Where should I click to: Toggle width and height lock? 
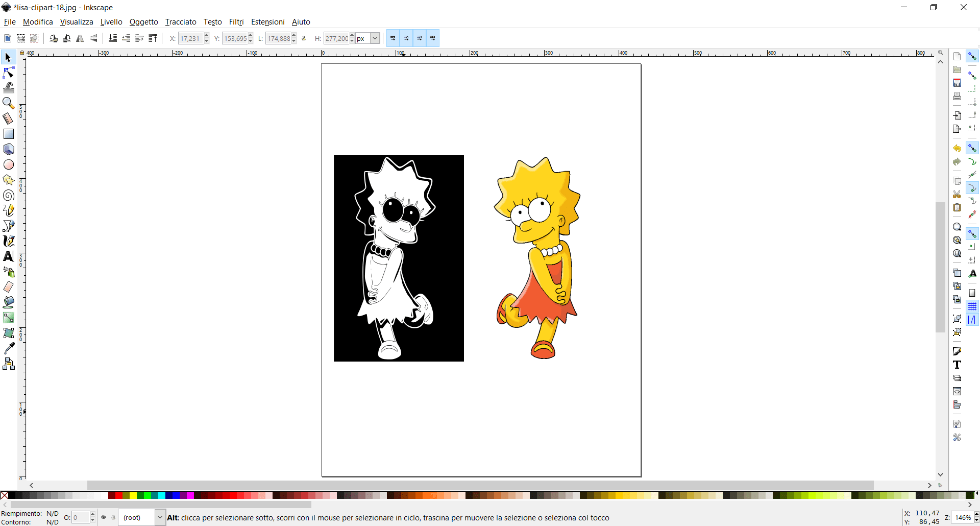tap(304, 38)
